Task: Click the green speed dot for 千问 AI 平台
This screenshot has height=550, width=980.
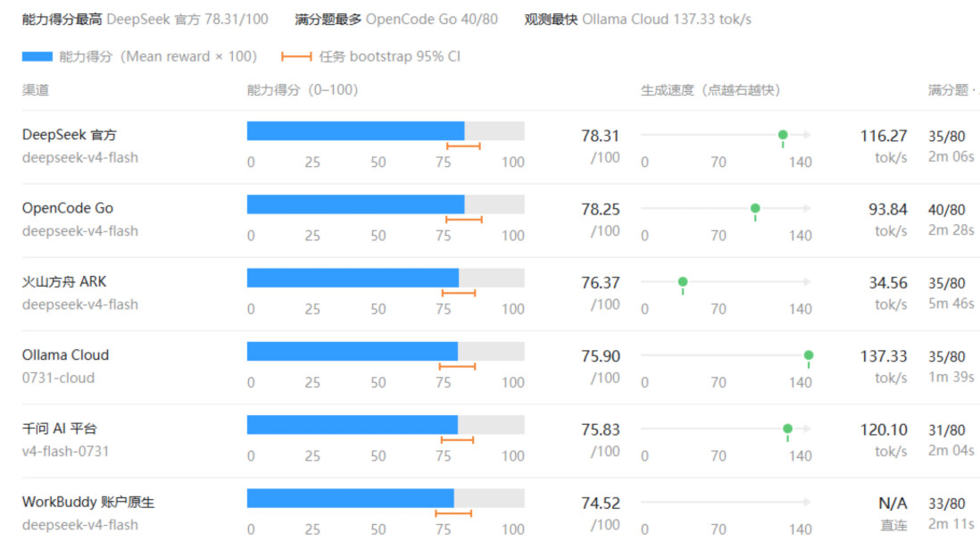Action: click(787, 429)
